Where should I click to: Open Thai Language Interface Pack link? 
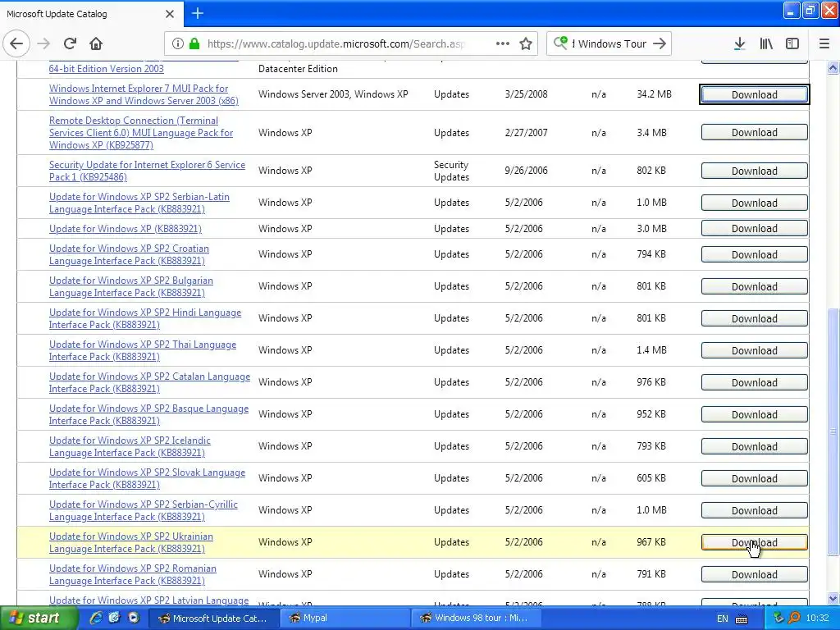[x=143, y=350]
